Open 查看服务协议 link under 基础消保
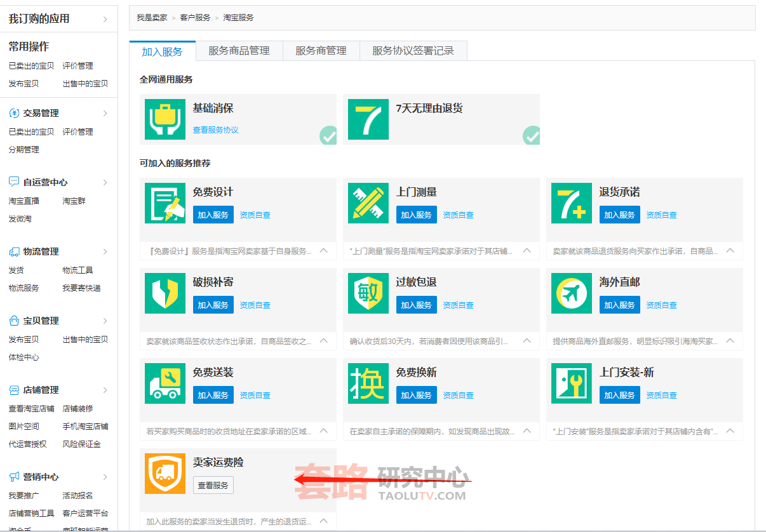Image resolution: width=766 pixels, height=532 pixels. (216, 130)
